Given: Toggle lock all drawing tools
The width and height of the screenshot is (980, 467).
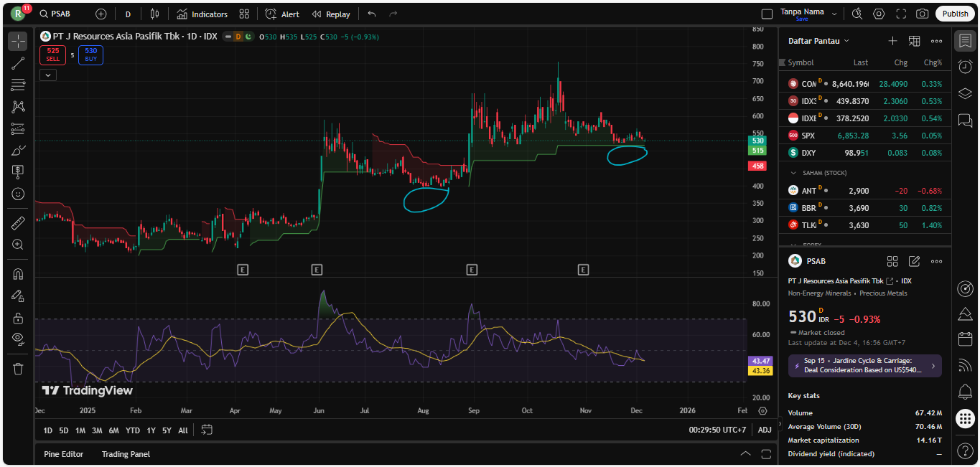Looking at the screenshot, I should (x=18, y=318).
